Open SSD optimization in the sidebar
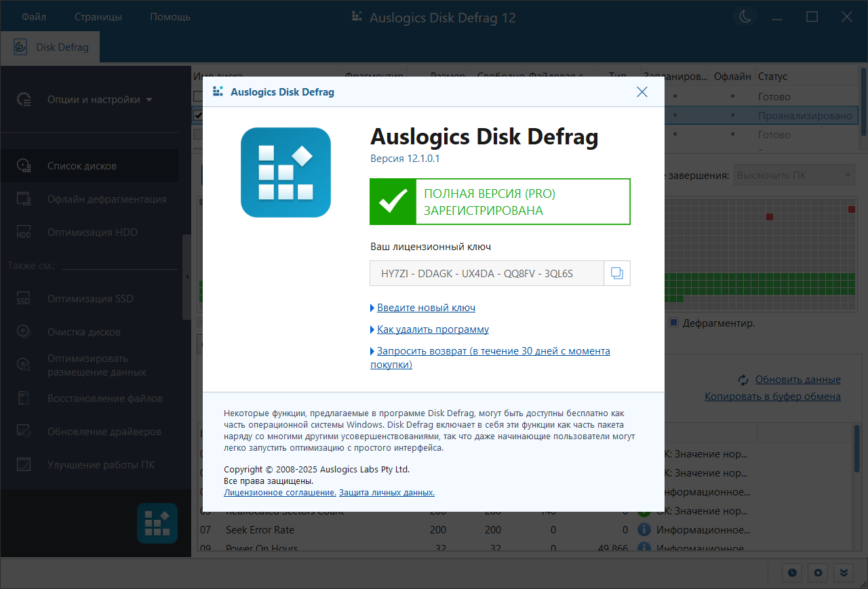The width and height of the screenshot is (868, 589). [x=90, y=299]
